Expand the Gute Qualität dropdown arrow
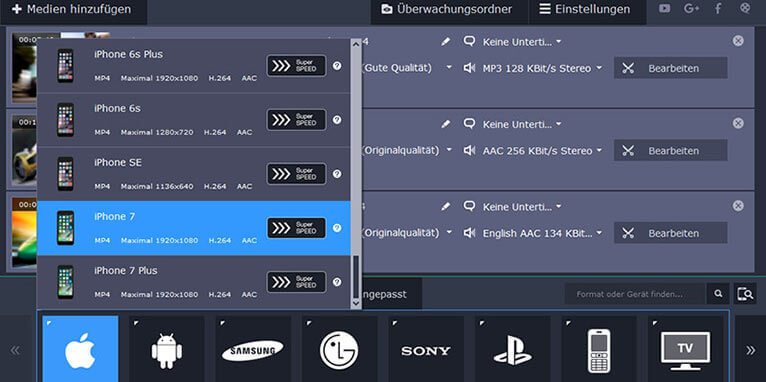The height and width of the screenshot is (382, 766). pyautogui.click(x=449, y=68)
